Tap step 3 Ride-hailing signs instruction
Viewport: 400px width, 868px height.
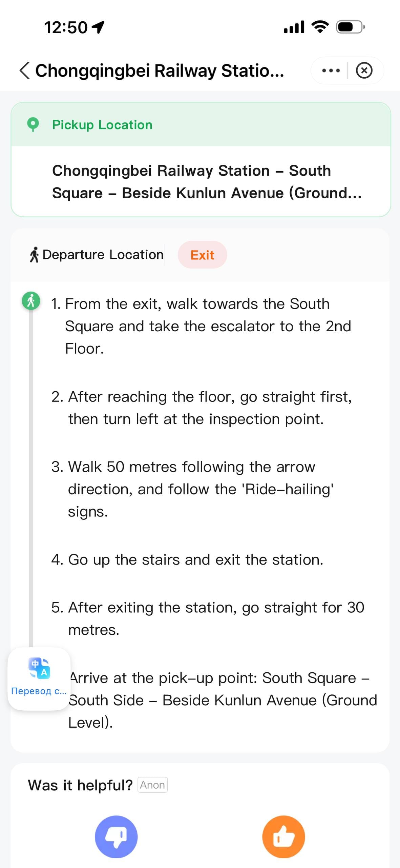(x=201, y=489)
